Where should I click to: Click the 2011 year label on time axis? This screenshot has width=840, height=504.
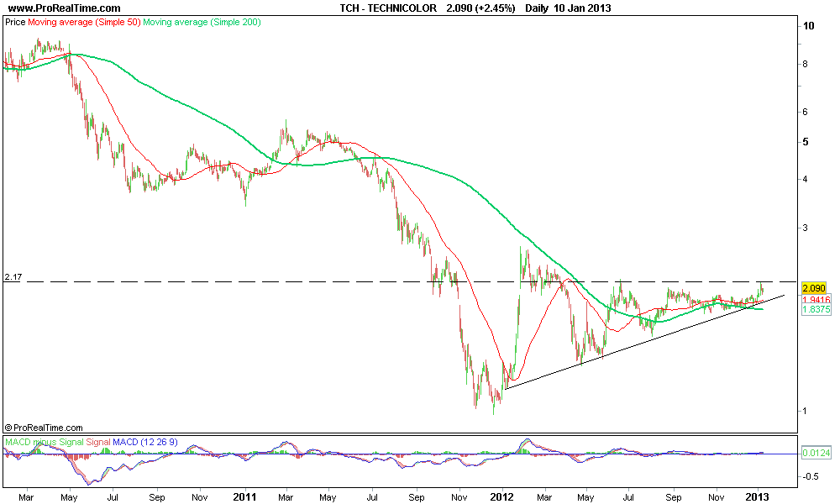(x=244, y=497)
